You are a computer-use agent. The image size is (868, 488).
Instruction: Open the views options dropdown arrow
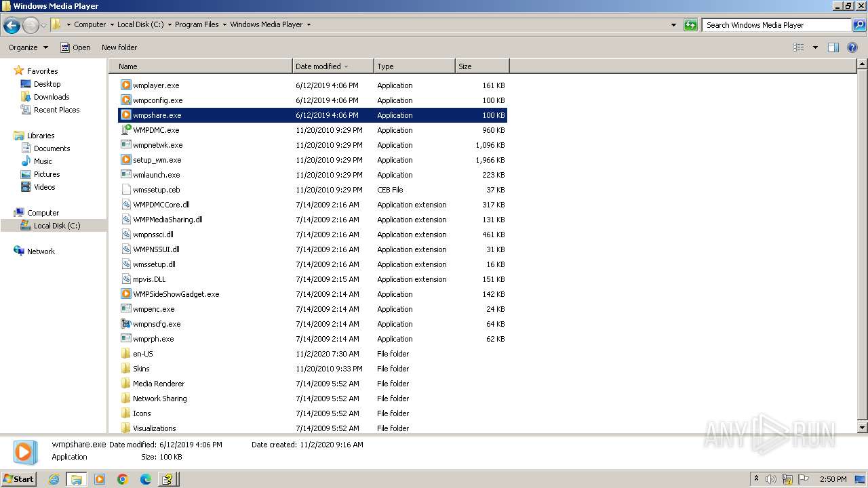(815, 47)
